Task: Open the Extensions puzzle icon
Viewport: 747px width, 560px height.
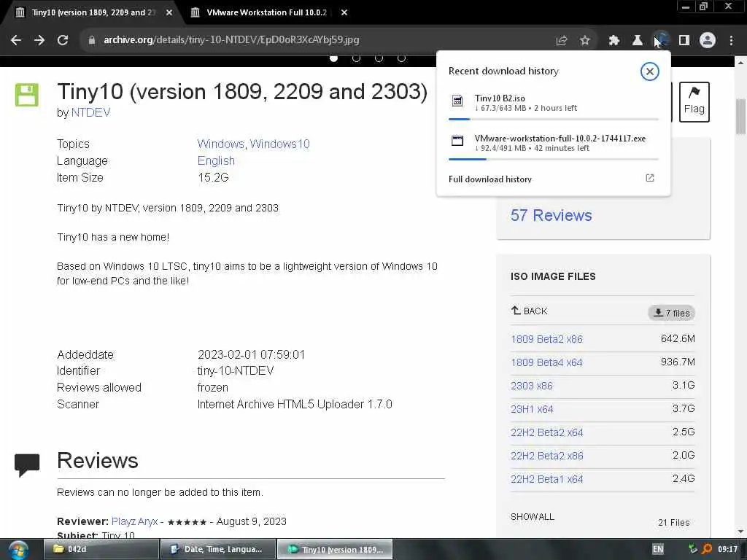Action: pyautogui.click(x=614, y=41)
